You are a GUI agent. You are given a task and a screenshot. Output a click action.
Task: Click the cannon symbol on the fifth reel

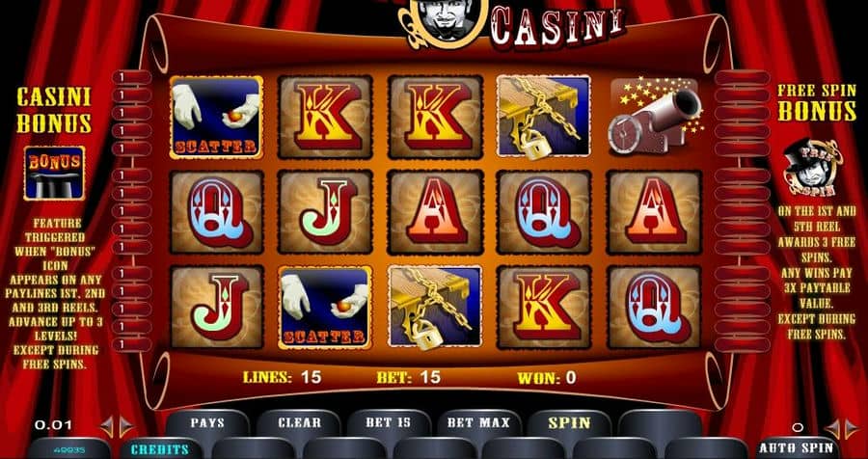coord(655,117)
